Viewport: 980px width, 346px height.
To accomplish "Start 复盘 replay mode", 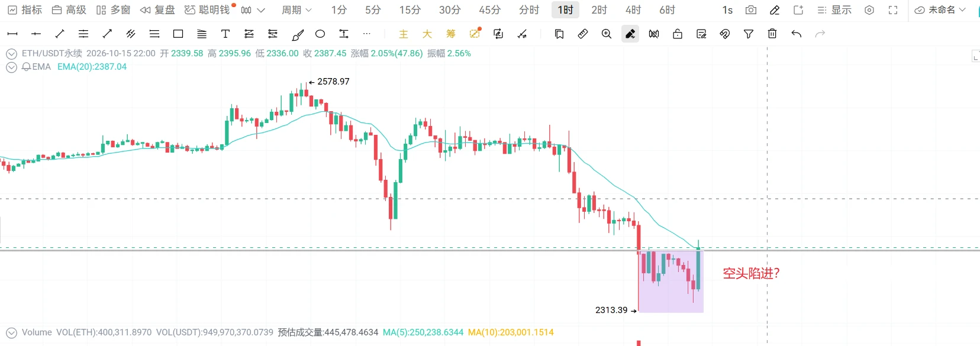I will pos(157,10).
